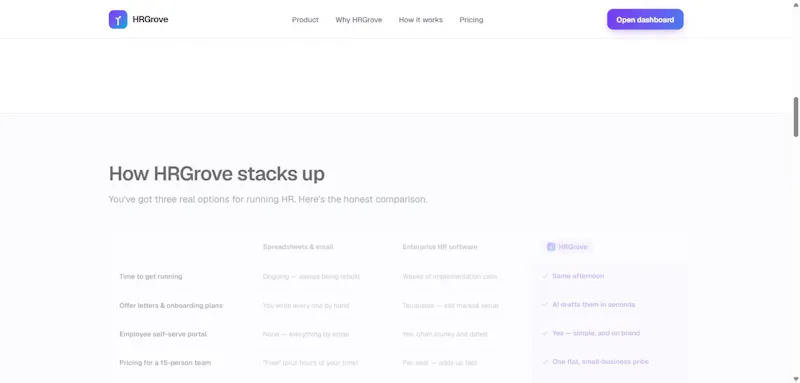Click the page scrollbar thumb
Viewport: 800px width, 383px height.
pos(796,117)
